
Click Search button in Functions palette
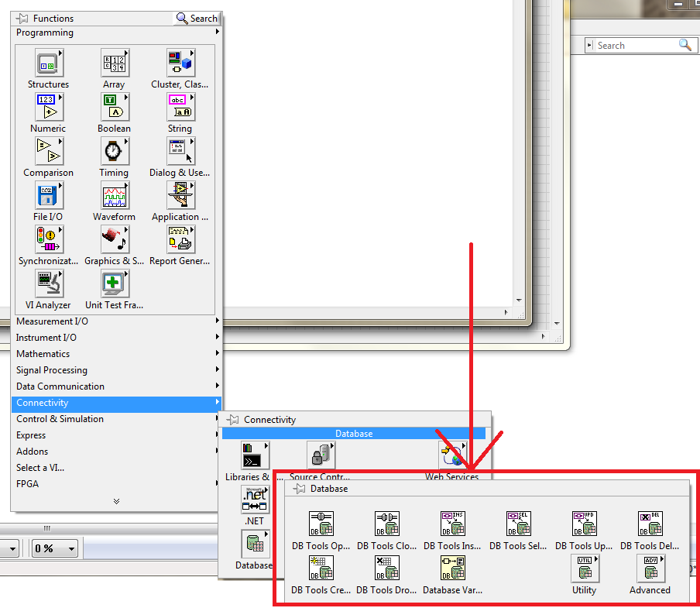(197, 19)
